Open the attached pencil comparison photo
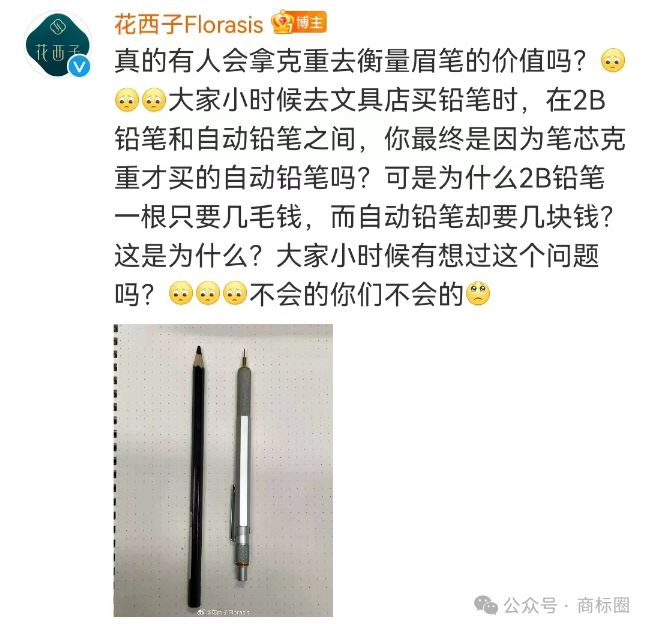 223,470
